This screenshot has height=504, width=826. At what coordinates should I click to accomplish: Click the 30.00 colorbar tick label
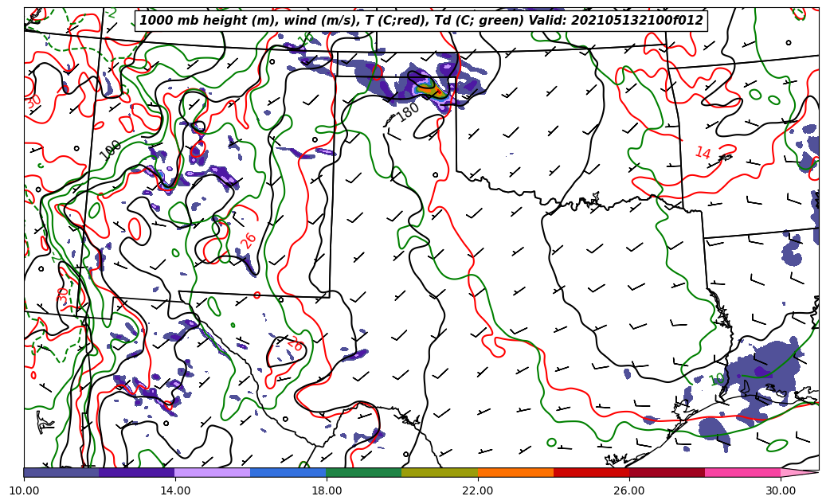[781, 490]
